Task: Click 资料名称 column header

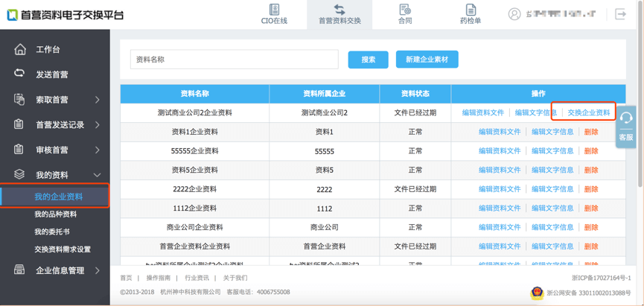Action: click(x=194, y=94)
